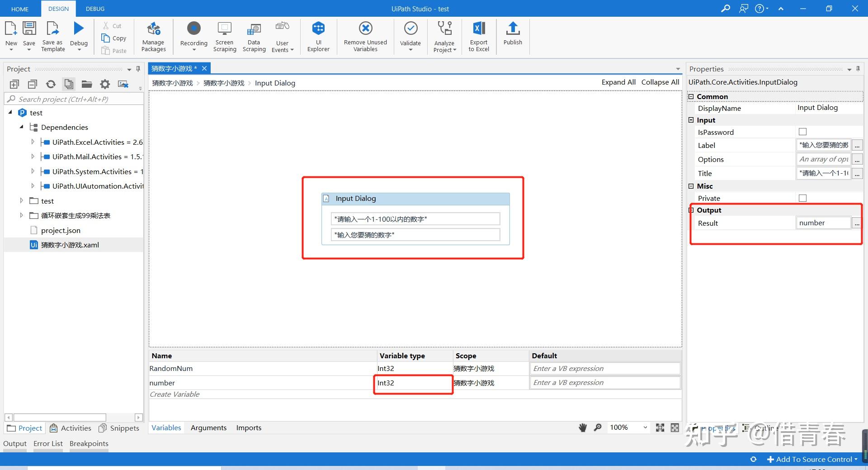Unpin the Properties panel

click(x=858, y=69)
